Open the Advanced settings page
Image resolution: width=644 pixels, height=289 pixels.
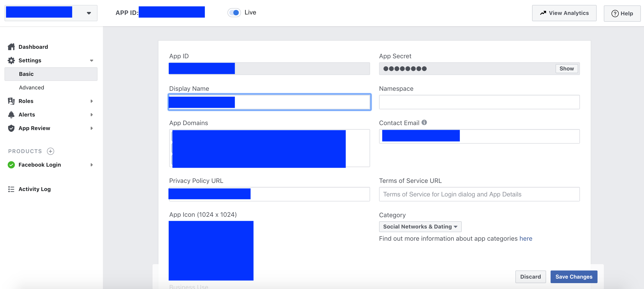(32, 88)
